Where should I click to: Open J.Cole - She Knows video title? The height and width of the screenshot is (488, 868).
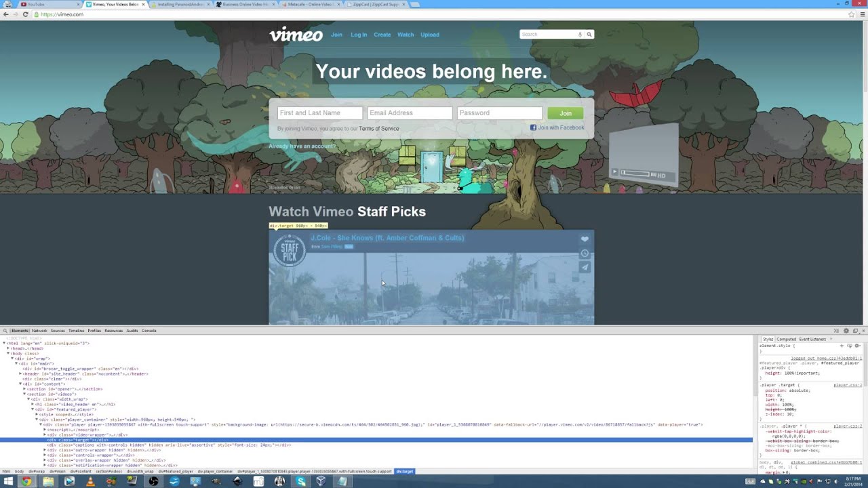click(x=387, y=238)
